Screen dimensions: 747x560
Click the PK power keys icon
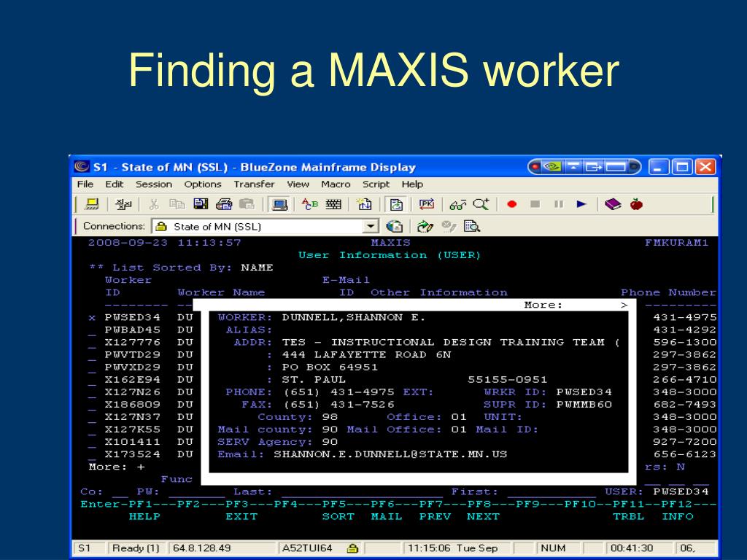(x=426, y=204)
